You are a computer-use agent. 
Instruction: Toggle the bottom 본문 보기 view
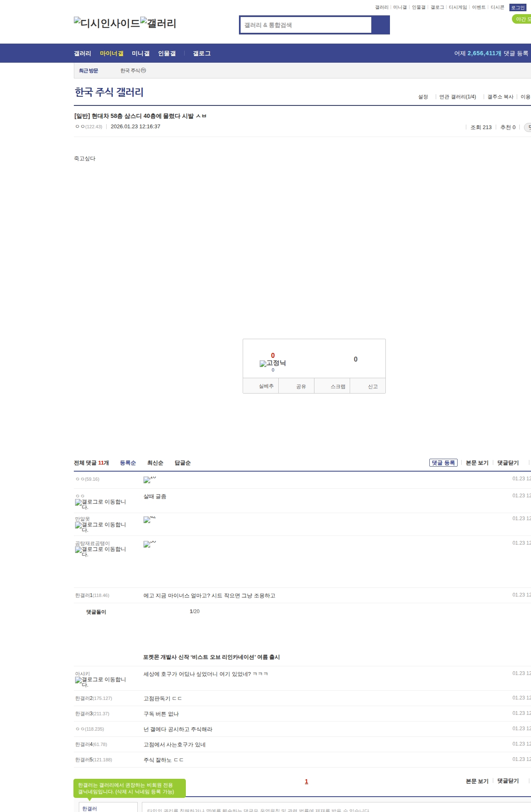[x=477, y=781]
